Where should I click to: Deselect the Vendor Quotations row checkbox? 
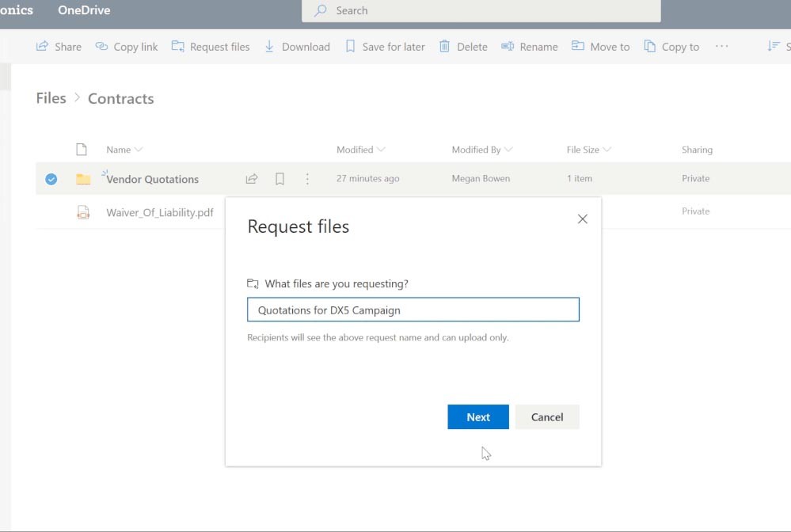click(x=51, y=179)
